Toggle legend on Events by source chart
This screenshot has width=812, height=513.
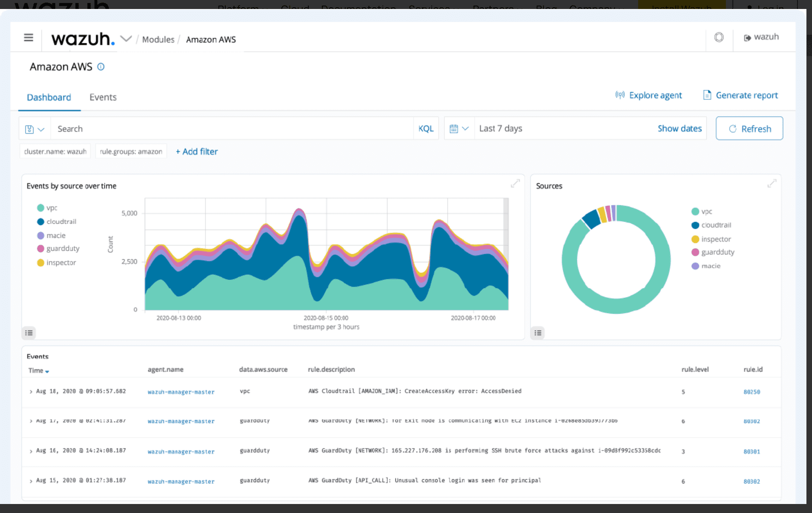click(x=29, y=333)
